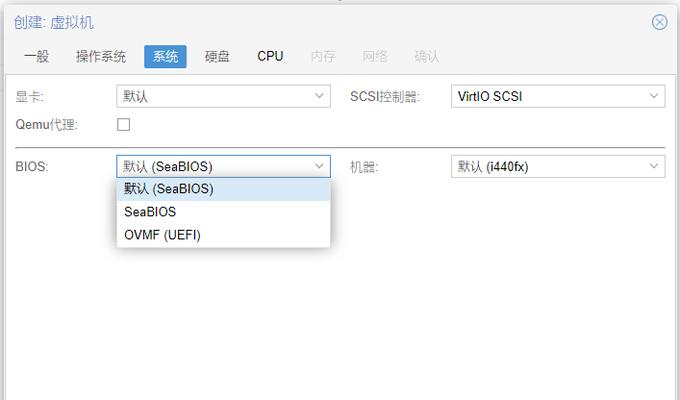680x400 pixels.
Task: Open the 内存 tab
Action: (x=323, y=56)
